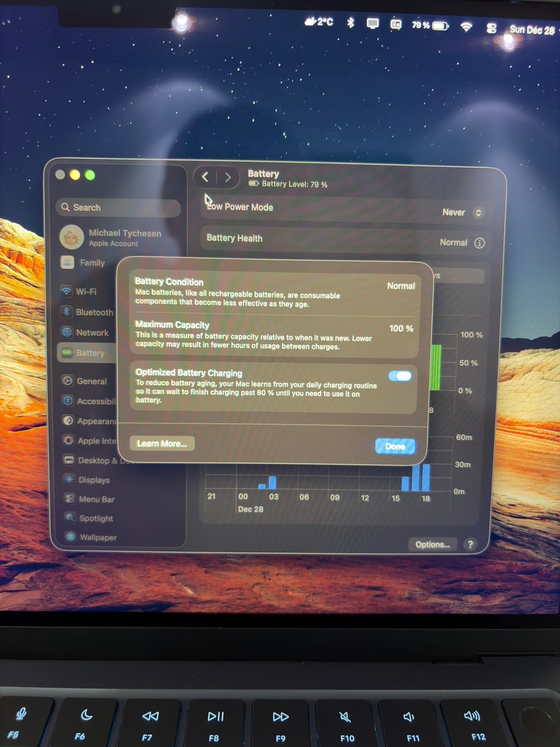
Task: Click the Wallpaper sidebar icon
Action: (x=71, y=537)
